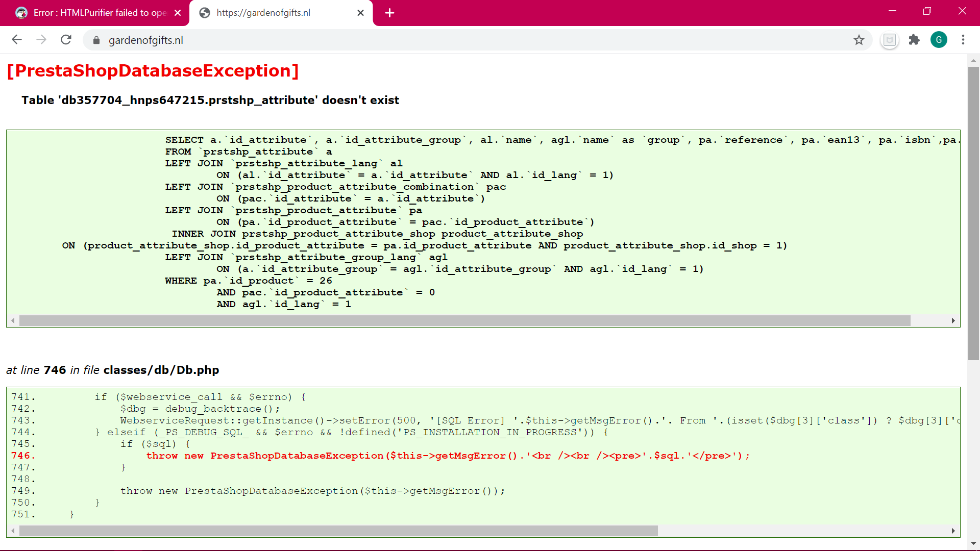Reload the current page
The image size is (980, 551).
pos(66,40)
